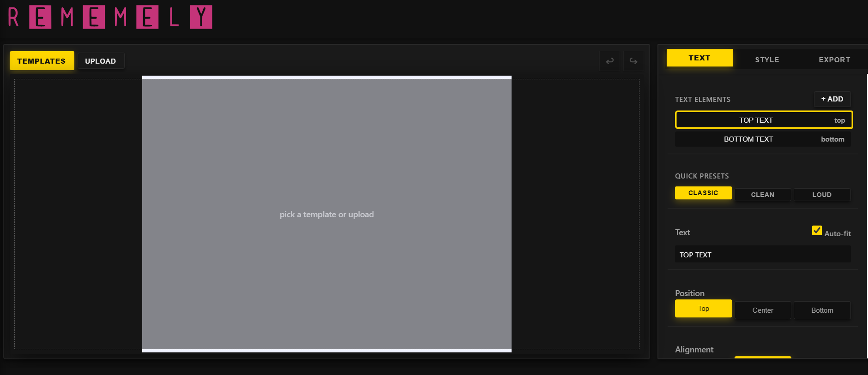Open the Export tab

834,60
